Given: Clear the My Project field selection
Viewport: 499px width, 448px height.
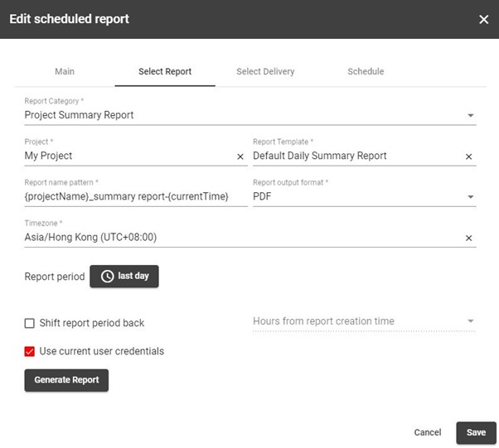Looking at the screenshot, I should pos(240,157).
